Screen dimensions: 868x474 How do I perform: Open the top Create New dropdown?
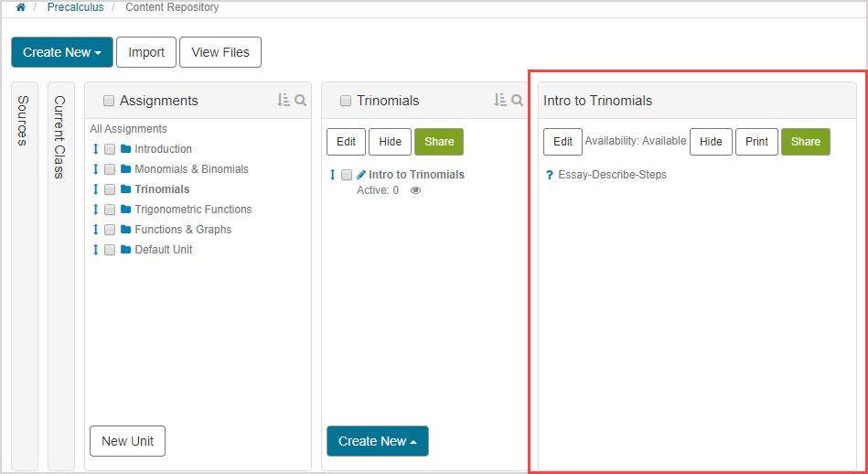(62, 52)
